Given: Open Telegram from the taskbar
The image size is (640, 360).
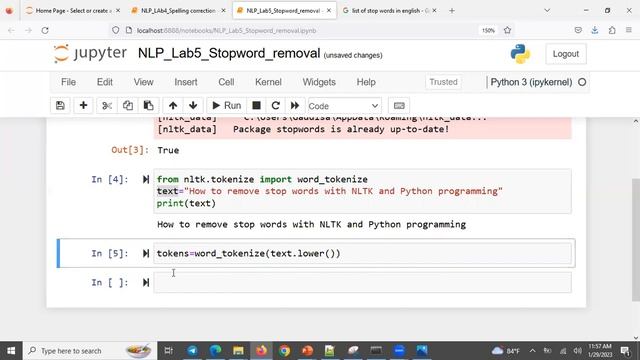Looking at the screenshot, I should click(x=192, y=351).
